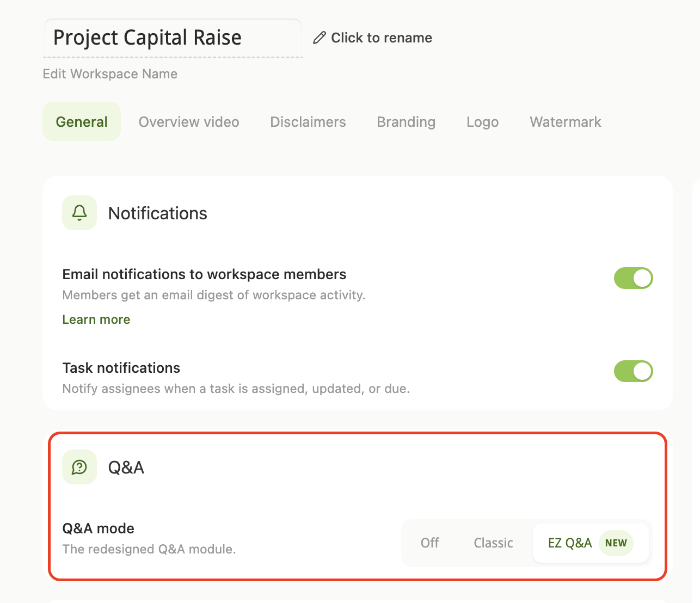This screenshot has width=700, height=603.
Task: Toggle task notifications switch
Action: (633, 371)
